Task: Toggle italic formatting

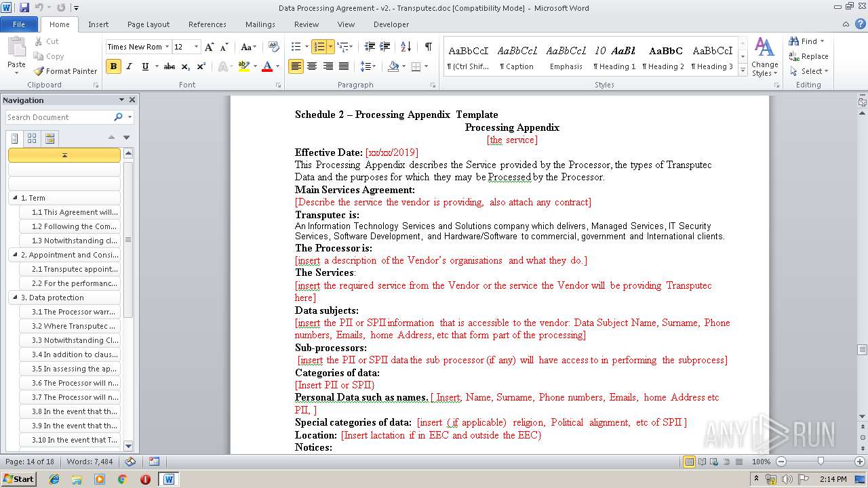Action: click(x=129, y=66)
